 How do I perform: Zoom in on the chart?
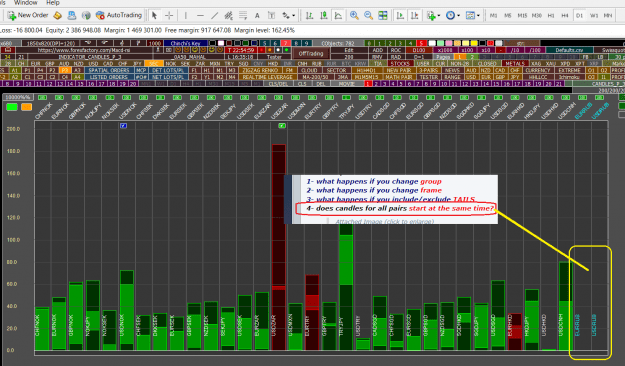[354, 16]
